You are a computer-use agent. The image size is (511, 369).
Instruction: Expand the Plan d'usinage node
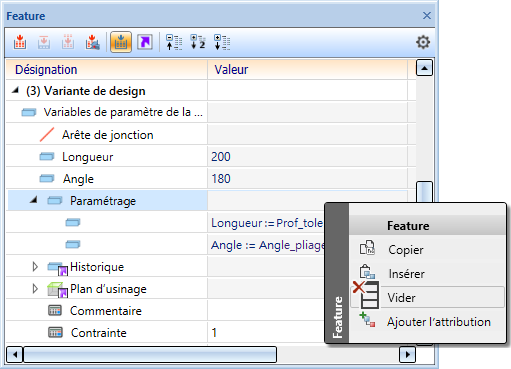pyautogui.click(x=35, y=289)
